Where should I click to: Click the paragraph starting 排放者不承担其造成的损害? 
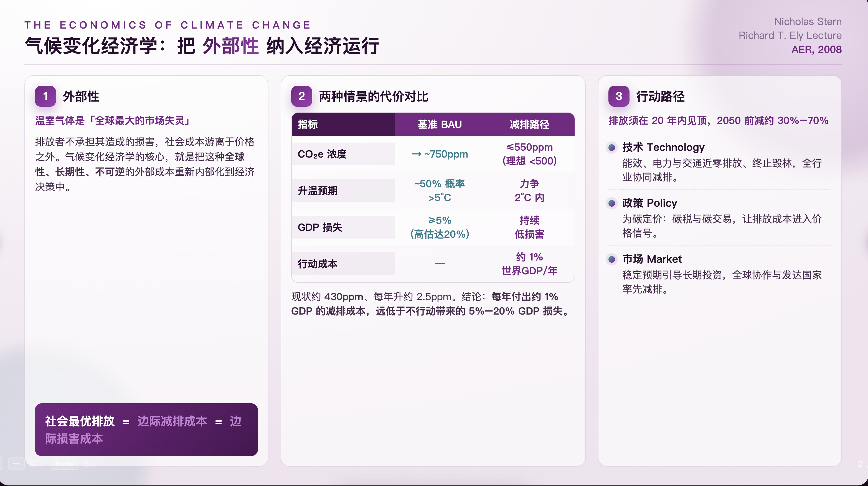click(x=145, y=164)
